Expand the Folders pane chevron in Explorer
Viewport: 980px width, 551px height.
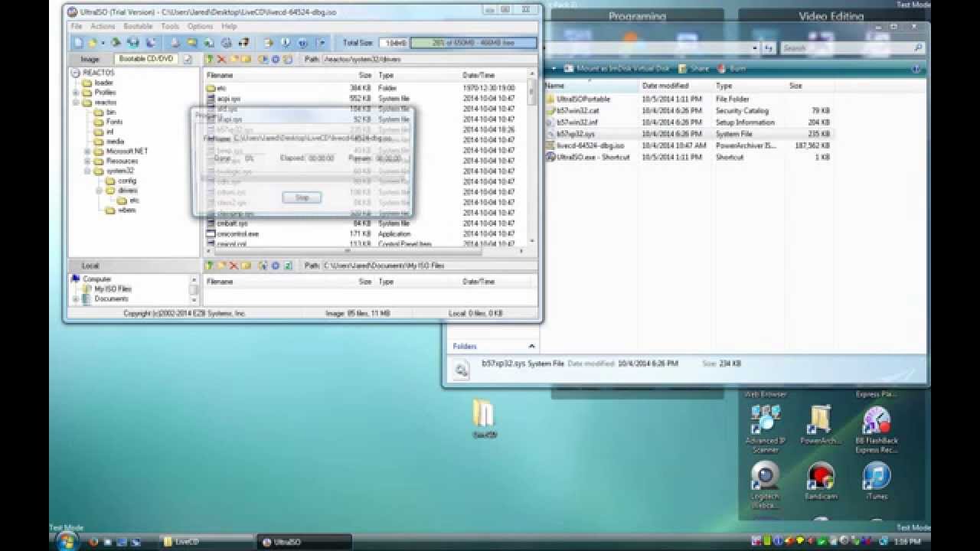pyautogui.click(x=531, y=346)
